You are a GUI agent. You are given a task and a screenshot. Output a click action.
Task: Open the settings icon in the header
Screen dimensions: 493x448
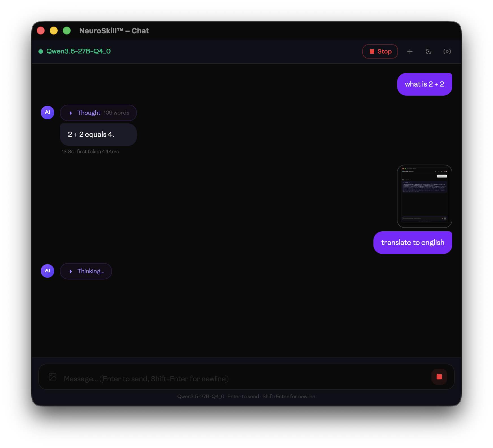pyautogui.click(x=447, y=51)
